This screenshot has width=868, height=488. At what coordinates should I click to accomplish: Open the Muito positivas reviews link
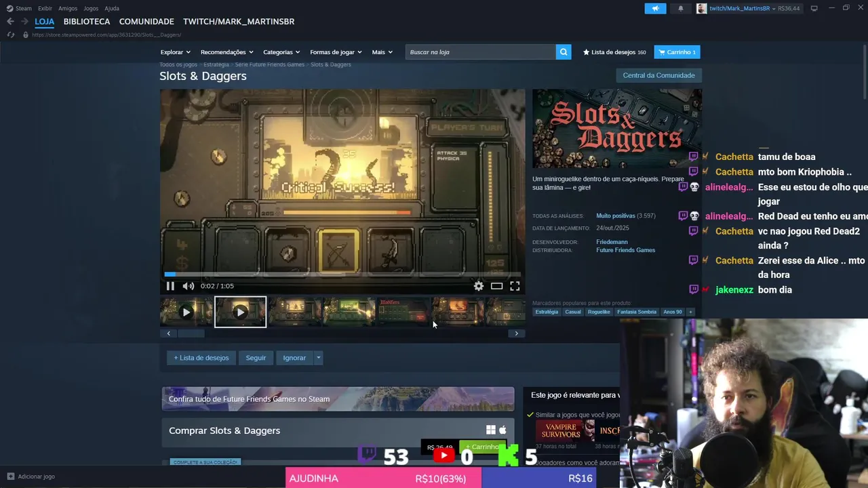616,216
